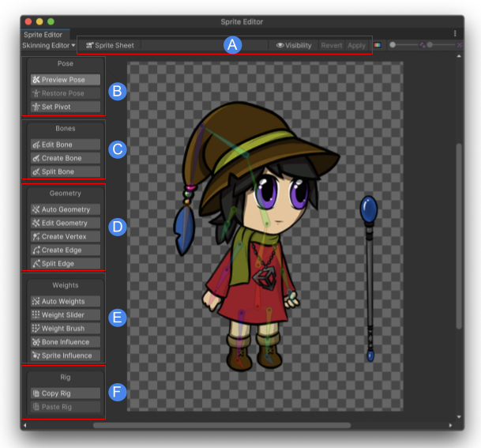Image resolution: width=481 pixels, height=448 pixels.
Task: Switch to the Sprite Editor tab
Action: point(43,35)
